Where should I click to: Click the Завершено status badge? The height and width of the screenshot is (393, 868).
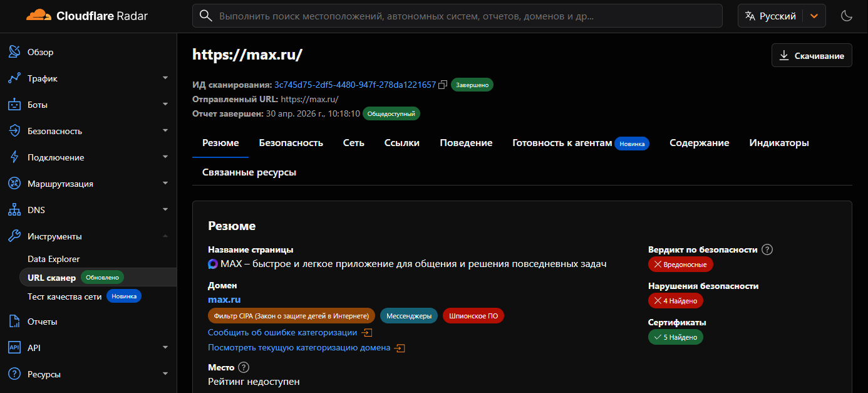point(472,85)
